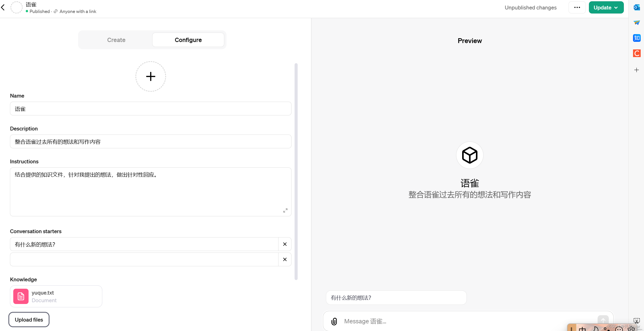Add a profile image via plus circle
This screenshot has height=331, width=644.
(150, 76)
